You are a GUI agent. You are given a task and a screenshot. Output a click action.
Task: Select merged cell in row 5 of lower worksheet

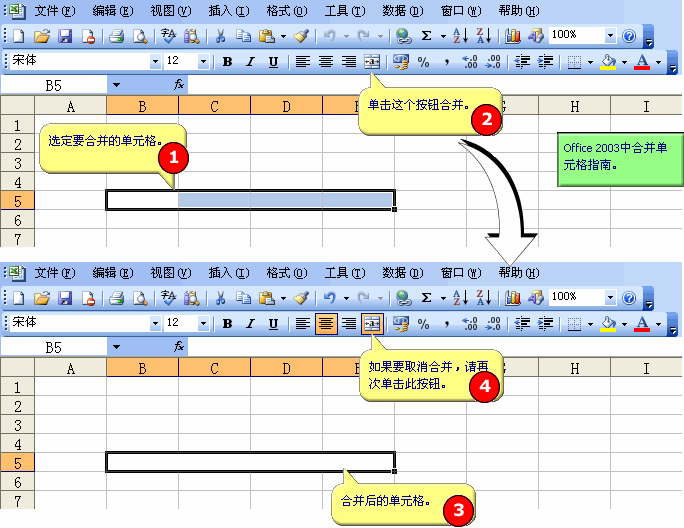click(250, 462)
